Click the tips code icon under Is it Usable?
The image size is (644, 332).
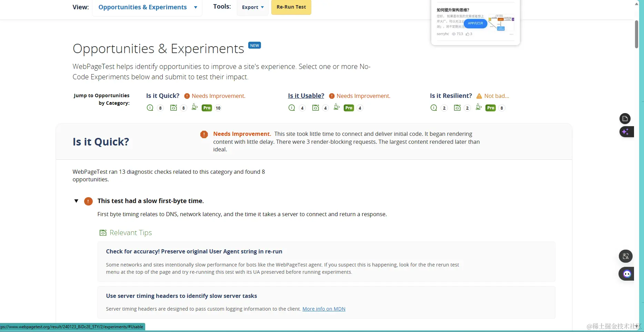(x=315, y=108)
